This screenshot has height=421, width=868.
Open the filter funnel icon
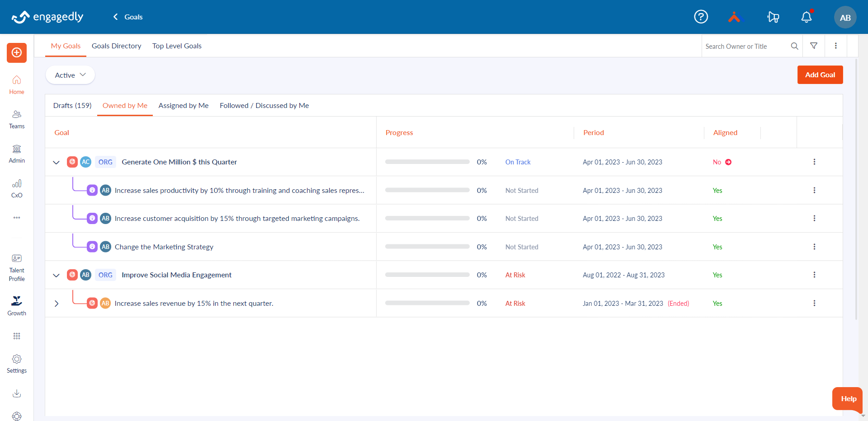[814, 46]
